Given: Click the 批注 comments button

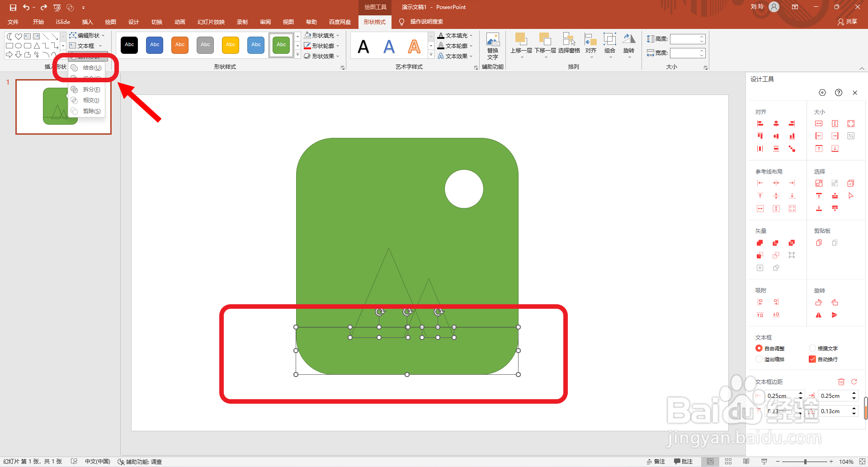Looking at the screenshot, I should pyautogui.click(x=683, y=462).
